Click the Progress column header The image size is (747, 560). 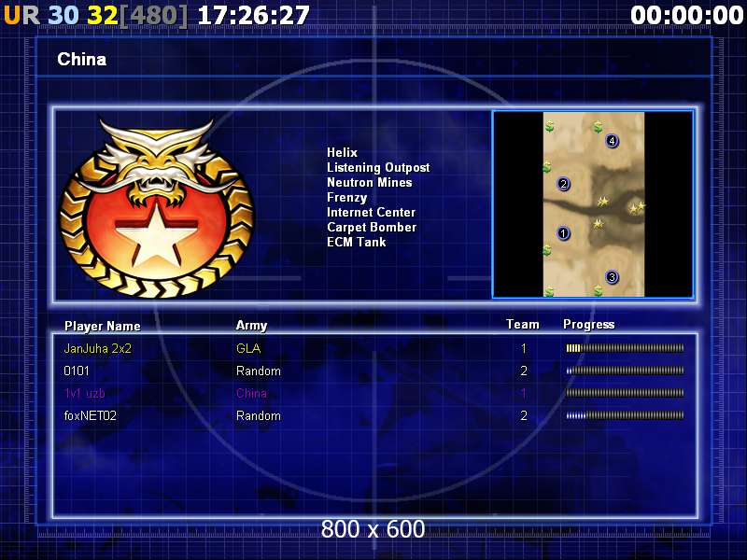coord(589,325)
